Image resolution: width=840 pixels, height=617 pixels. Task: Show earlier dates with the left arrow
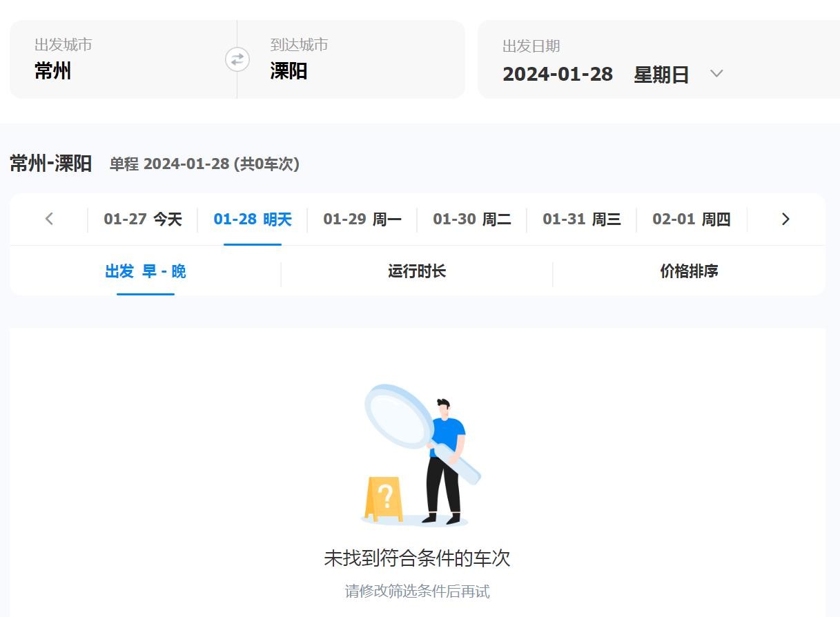tap(49, 219)
